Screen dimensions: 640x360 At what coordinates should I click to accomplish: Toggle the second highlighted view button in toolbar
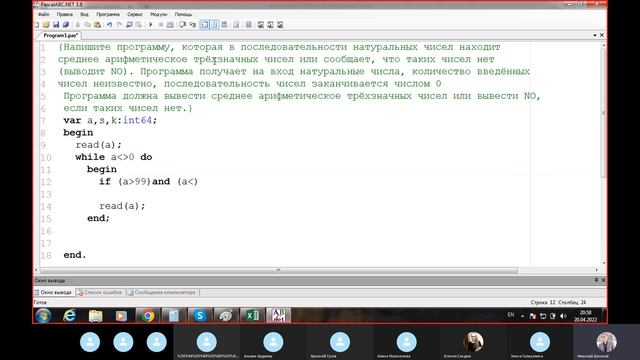[214, 25]
